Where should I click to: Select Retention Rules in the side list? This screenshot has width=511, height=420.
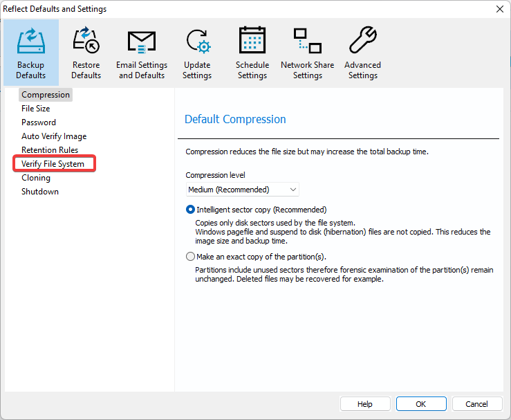click(50, 150)
